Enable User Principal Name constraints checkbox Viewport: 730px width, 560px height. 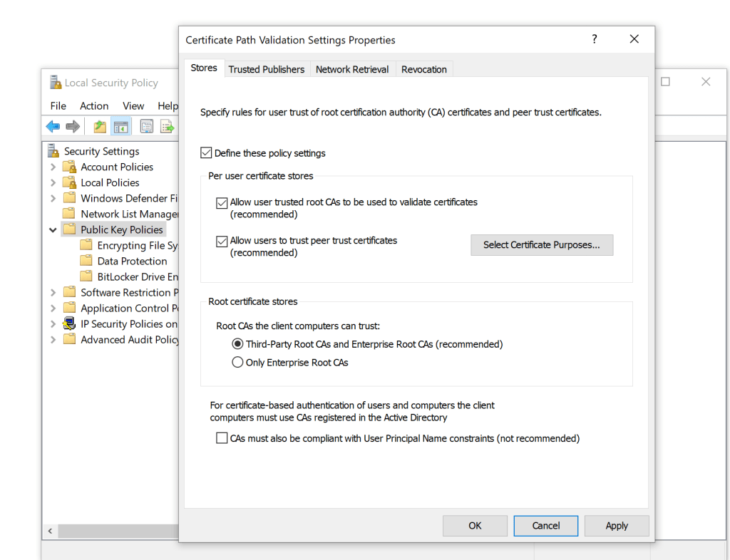[222, 439]
